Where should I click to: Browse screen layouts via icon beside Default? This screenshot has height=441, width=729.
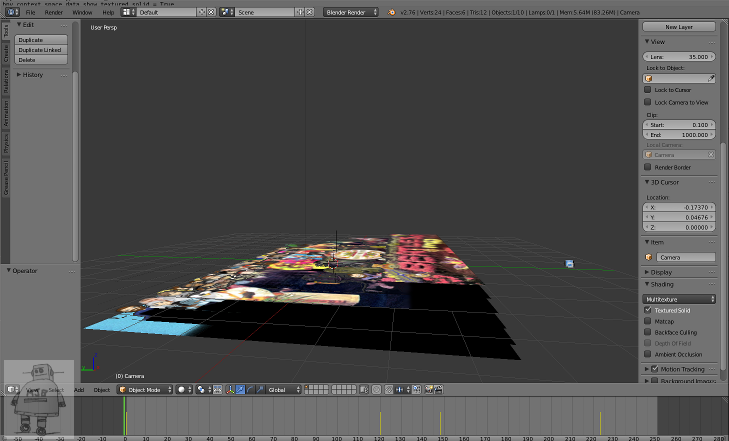coord(128,12)
